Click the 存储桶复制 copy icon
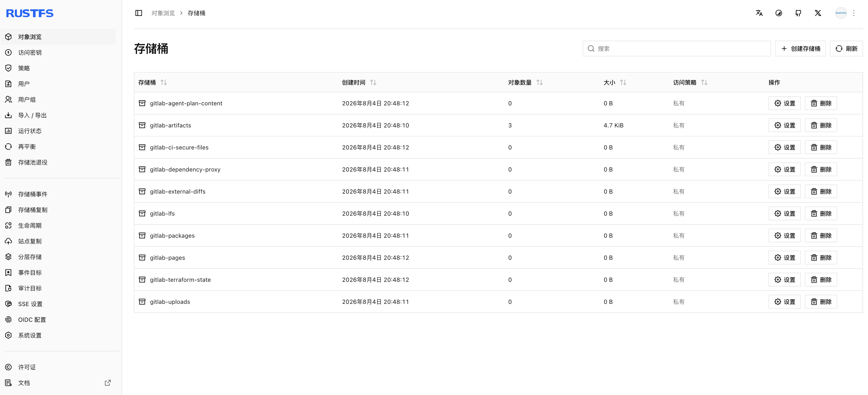868x395 pixels. tap(8, 210)
